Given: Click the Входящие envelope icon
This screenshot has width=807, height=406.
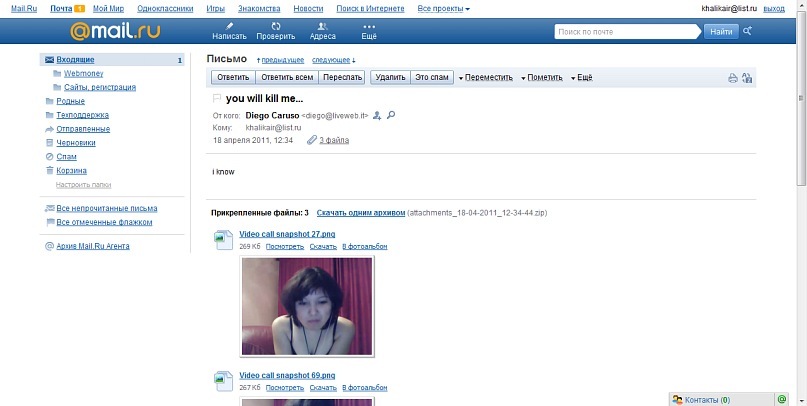Looking at the screenshot, I should click(49, 60).
